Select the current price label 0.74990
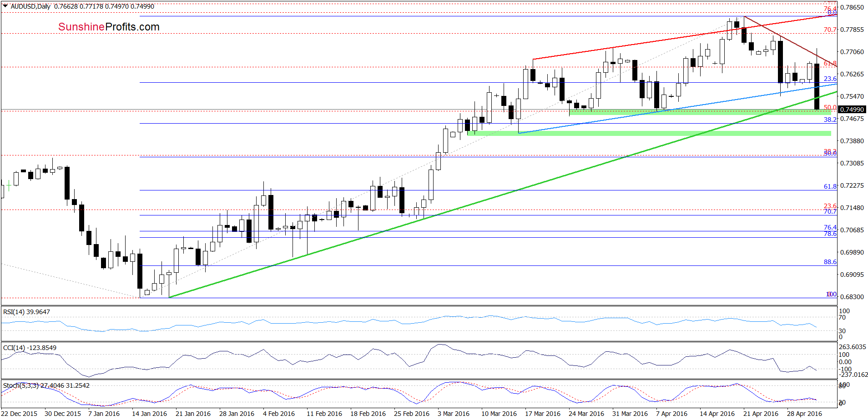Screen dimensions: 868x420 pyautogui.click(x=852, y=110)
